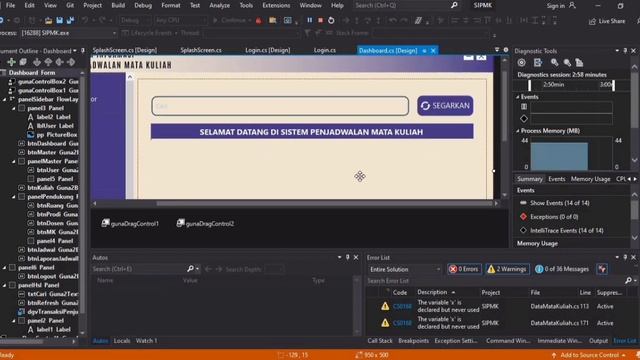Click the Save All toolbar icon
This screenshot has height=360, width=640.
70,20
